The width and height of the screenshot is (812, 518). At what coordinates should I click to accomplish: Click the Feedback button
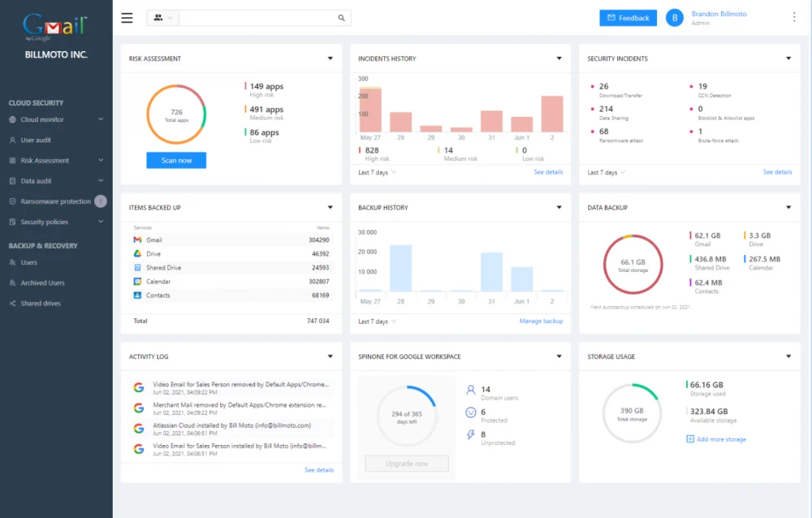click(x=628, y=18)
